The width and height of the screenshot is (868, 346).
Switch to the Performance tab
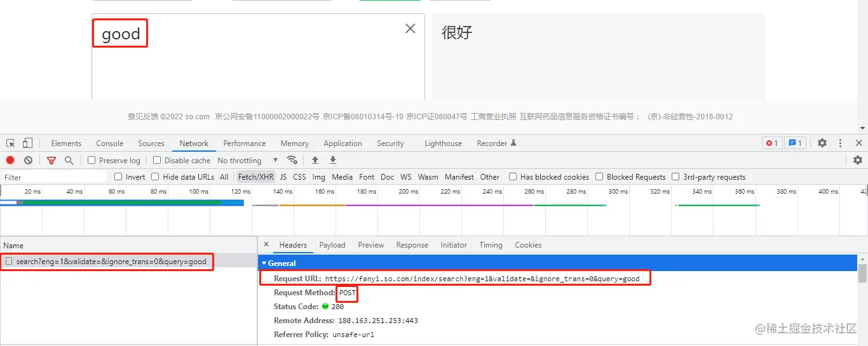coord(245,143)
